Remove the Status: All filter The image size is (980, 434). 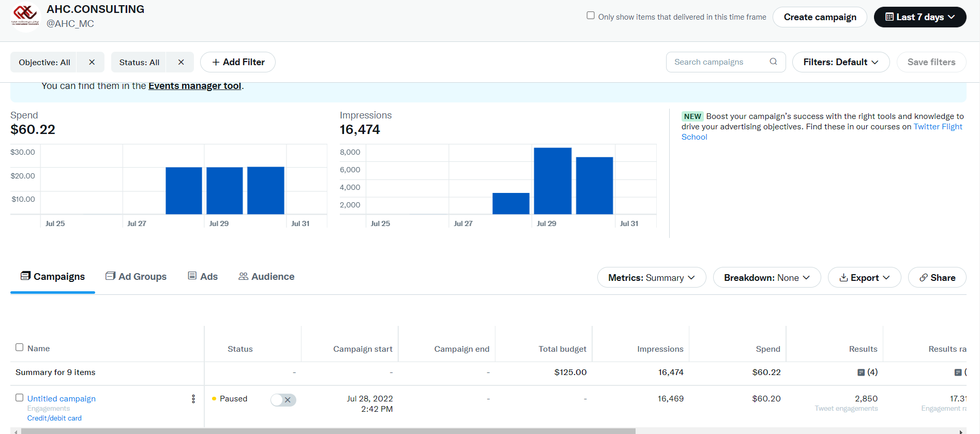tap(181, 62)
